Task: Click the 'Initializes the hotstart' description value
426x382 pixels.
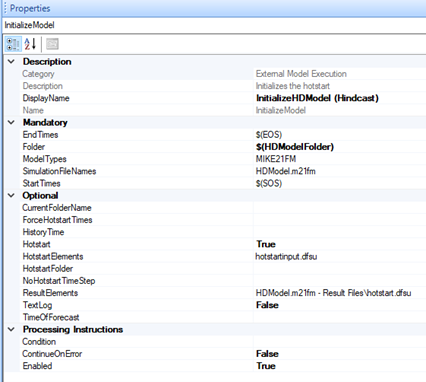Action: coord(293,86)
